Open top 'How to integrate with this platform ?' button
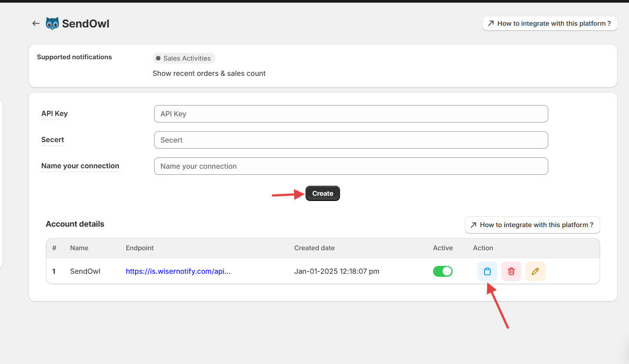 550,24
